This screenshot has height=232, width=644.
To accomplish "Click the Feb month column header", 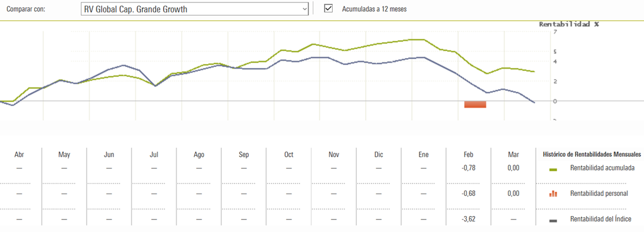I will pyautogui.click(x=468, y=154).
